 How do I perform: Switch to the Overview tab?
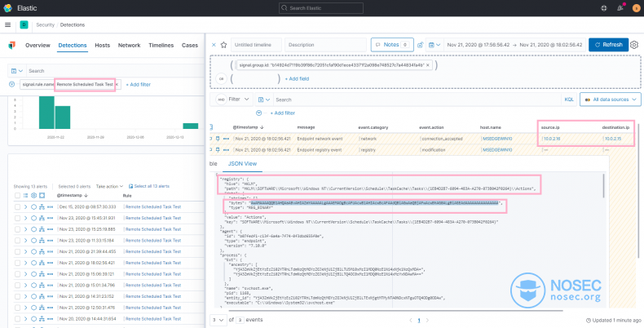(37, 45)
